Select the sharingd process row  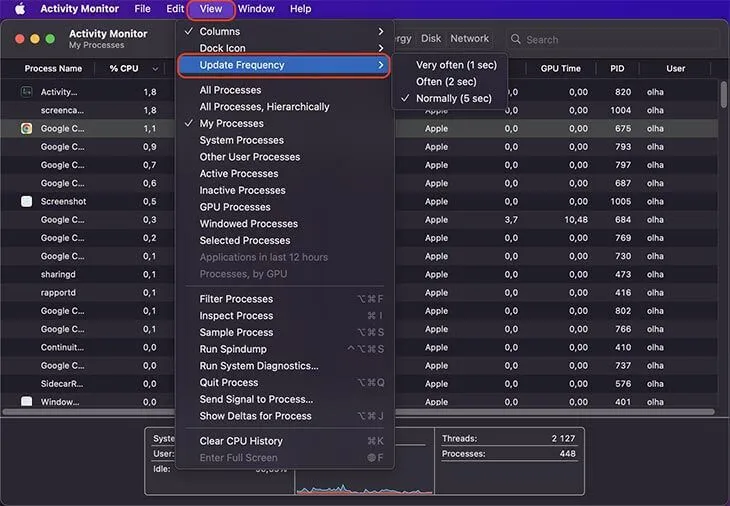358,274
